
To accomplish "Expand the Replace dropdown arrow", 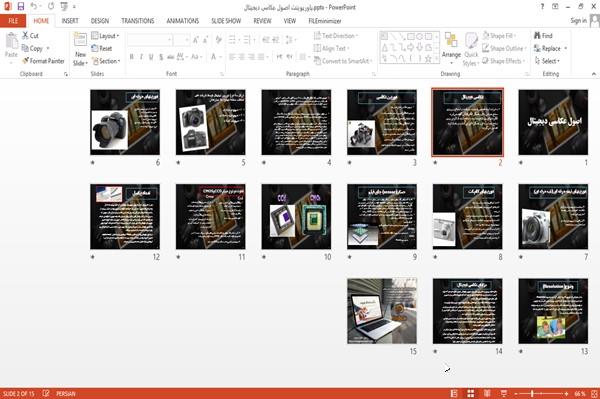I will tap(566, 49).
